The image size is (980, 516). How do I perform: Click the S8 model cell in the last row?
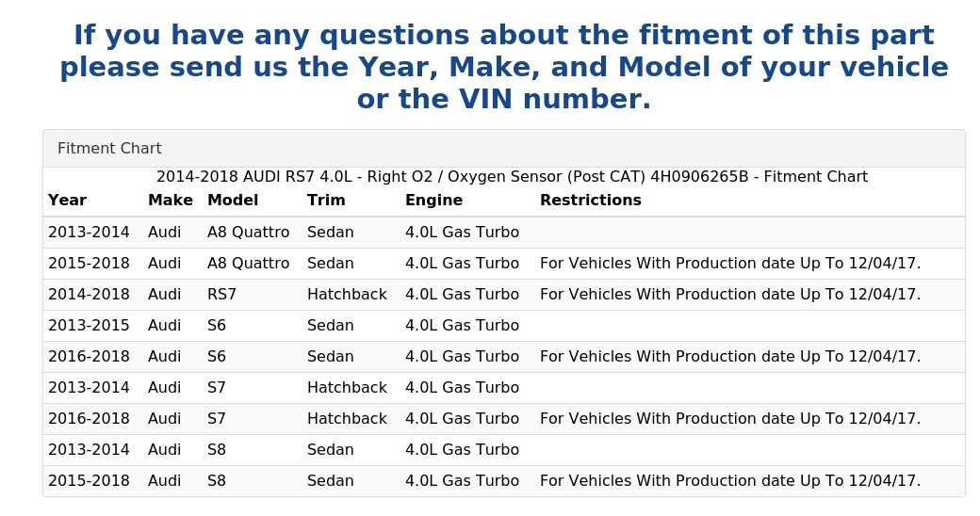tap(217, 481)
